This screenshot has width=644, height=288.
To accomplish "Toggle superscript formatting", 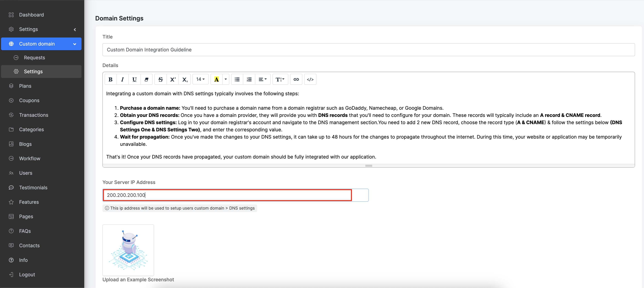I will (173, 79).
